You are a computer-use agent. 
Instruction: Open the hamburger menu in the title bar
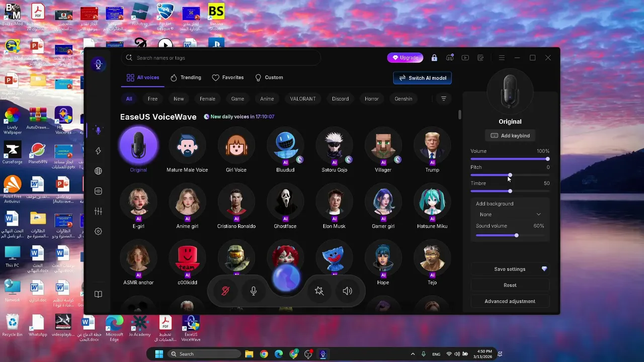(502, 58)
